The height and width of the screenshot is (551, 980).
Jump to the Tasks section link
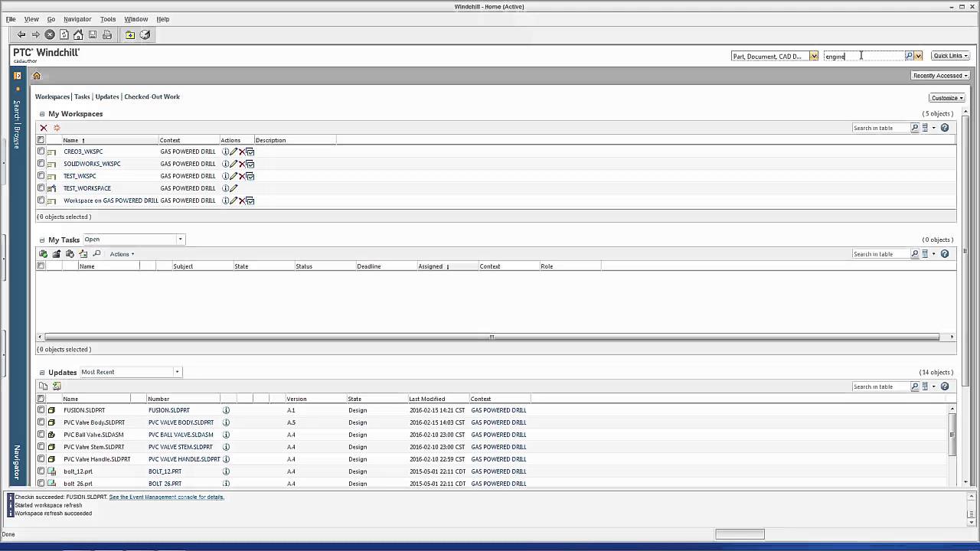[82, 97]
